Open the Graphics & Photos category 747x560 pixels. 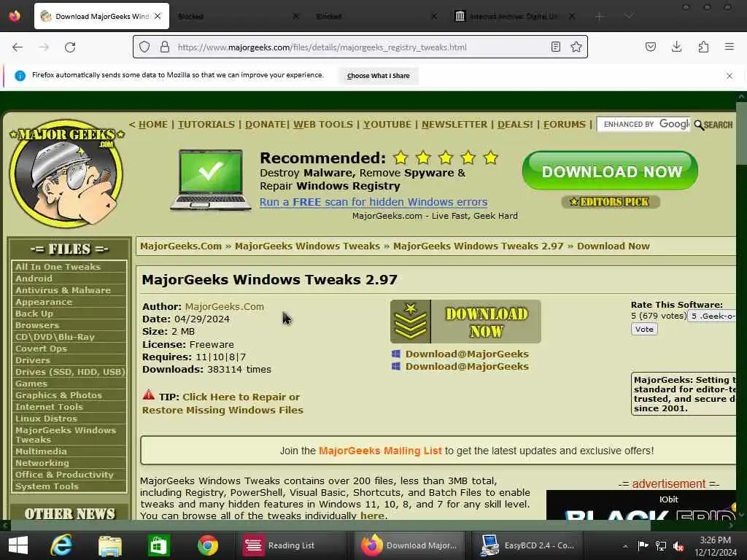(58, 395)
